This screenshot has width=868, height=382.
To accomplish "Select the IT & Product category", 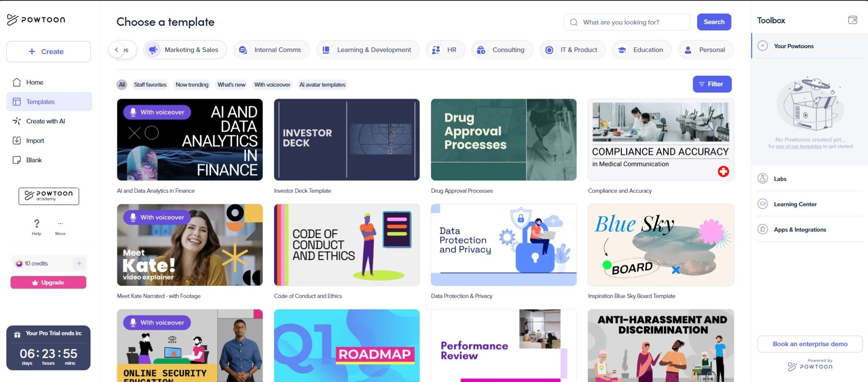I will (573, 50).
